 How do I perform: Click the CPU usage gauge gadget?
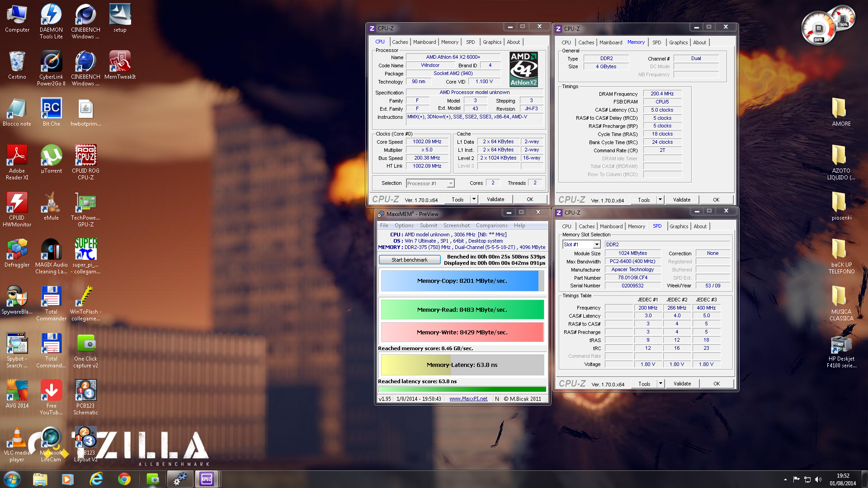[x=819, y=29]
